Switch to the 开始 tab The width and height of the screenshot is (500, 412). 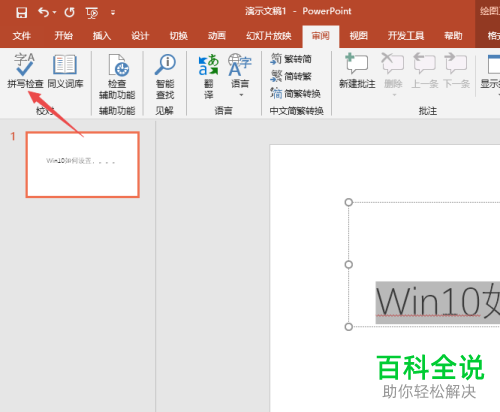tap(64, 36)
